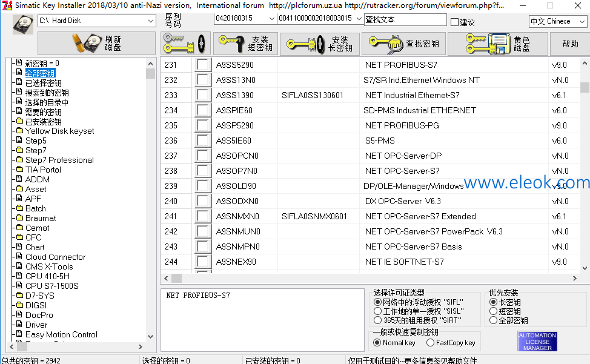Select 已选择密钥 tree item

click(x=43, y=83)
